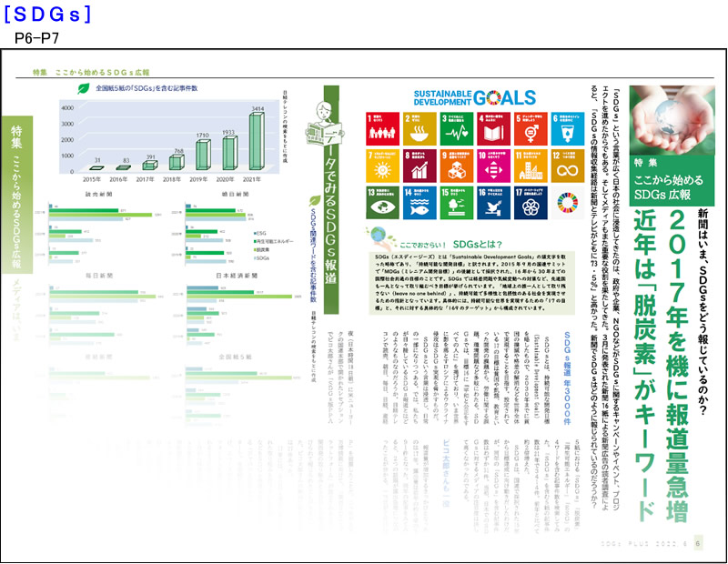Select the SDG 2 Zero Hunger bowl icon
This screenshot has width=728, height=564.
coord(420,128)
